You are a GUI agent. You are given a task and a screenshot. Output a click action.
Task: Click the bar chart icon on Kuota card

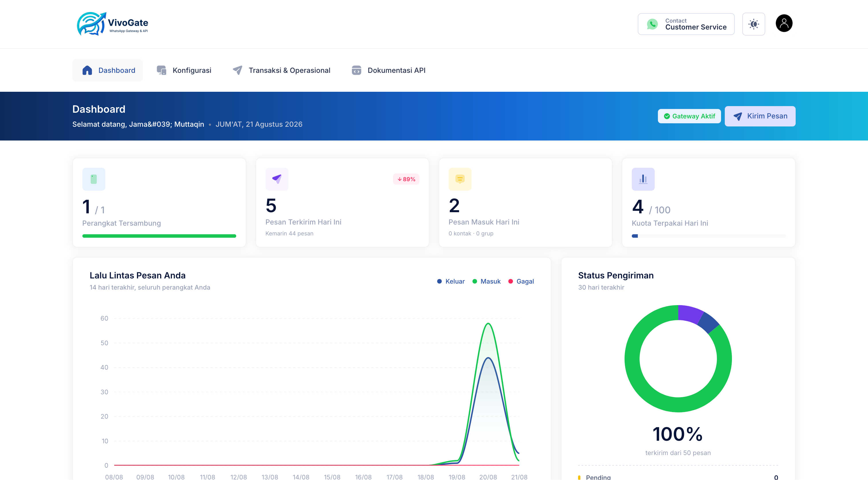coord(643,179)
